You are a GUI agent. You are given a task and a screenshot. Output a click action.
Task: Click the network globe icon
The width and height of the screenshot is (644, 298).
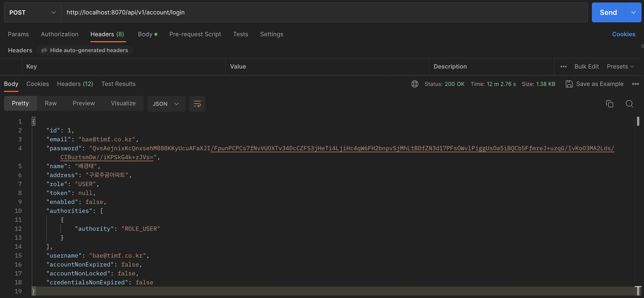pos(415,84)
